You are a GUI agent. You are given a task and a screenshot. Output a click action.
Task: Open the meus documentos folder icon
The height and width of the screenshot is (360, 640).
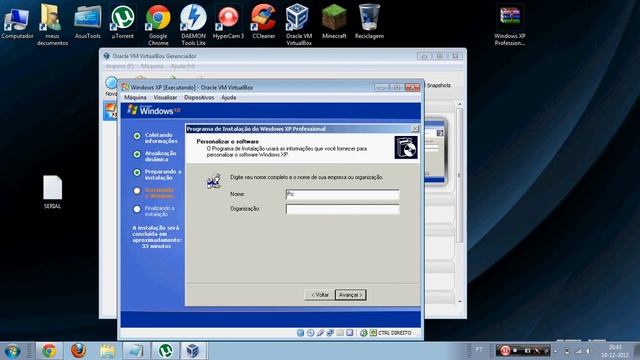pyautogui.click(x=52, y=24)
